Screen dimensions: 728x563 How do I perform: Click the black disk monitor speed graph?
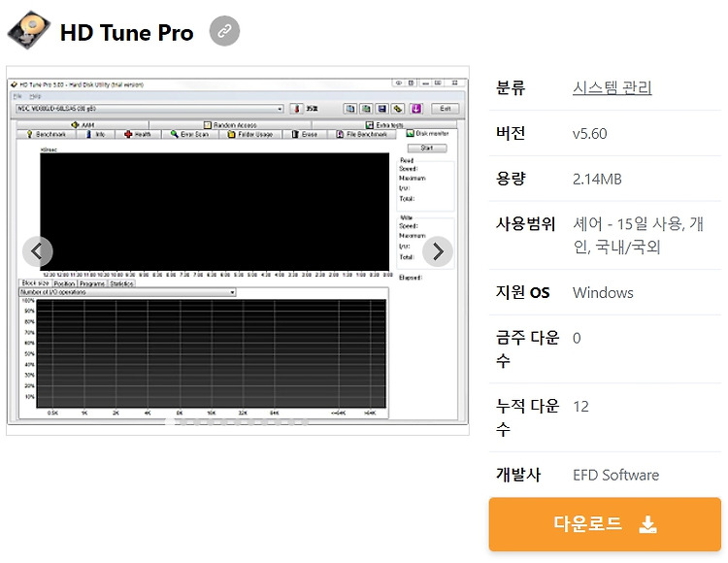coord(215,212)
